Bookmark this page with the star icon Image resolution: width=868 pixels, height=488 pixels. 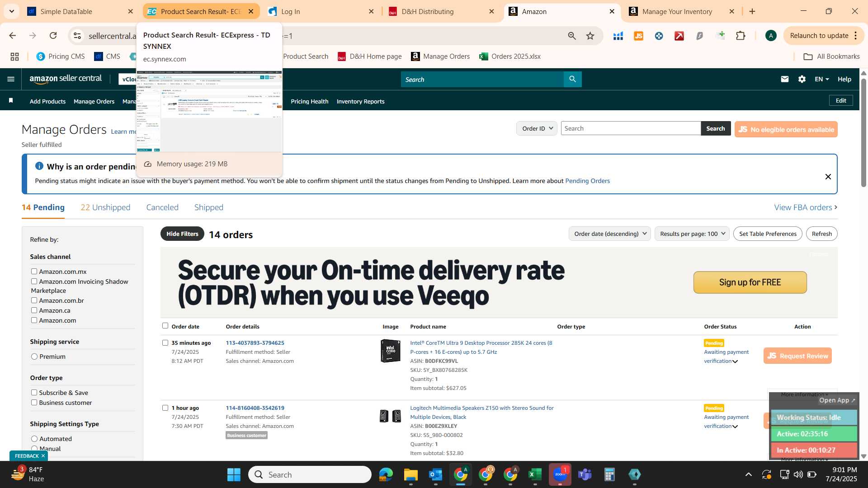tap(590, 36)
